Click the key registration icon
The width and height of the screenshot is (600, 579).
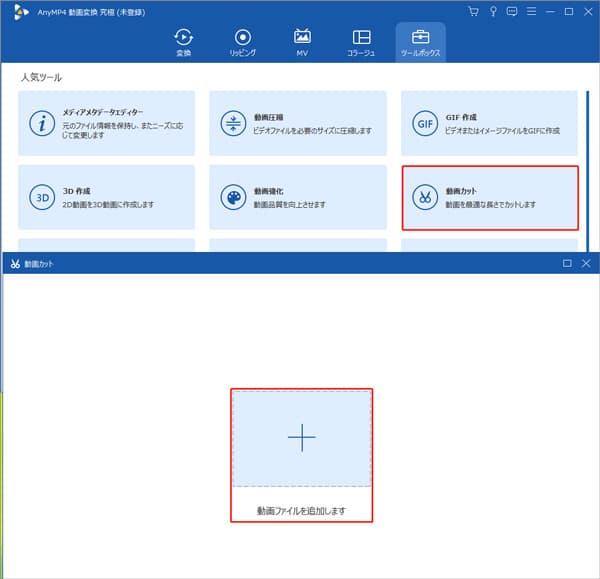(492, 11)
